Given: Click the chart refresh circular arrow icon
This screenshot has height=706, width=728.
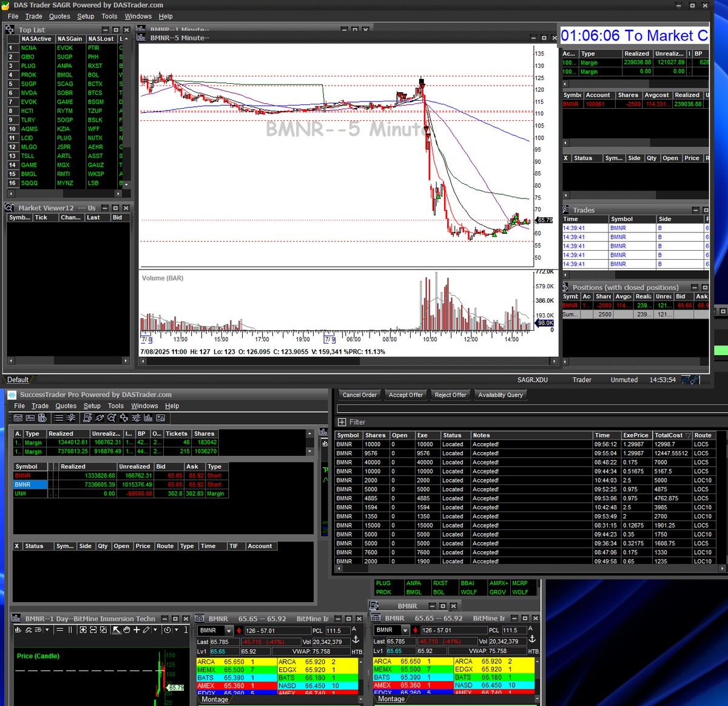Looking at the screenshot, I should (x=166, y=630).
